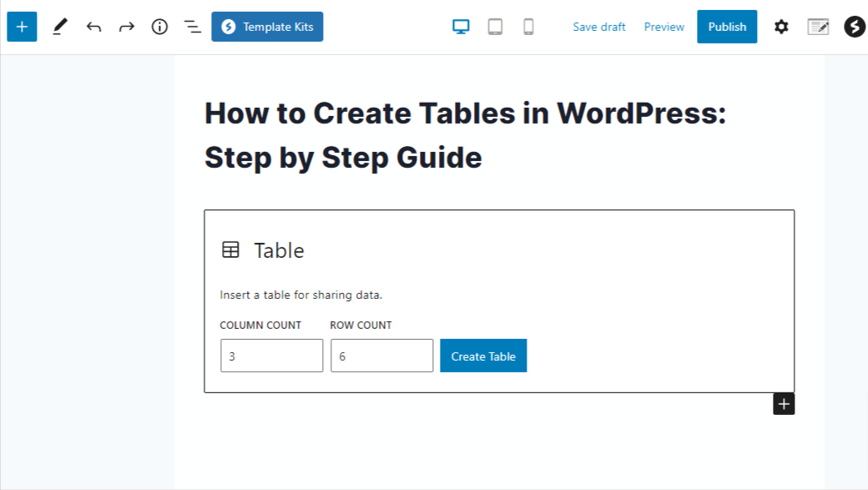Redo the last undone change
The width and height of the screenshot is (868, 490).
127,27
